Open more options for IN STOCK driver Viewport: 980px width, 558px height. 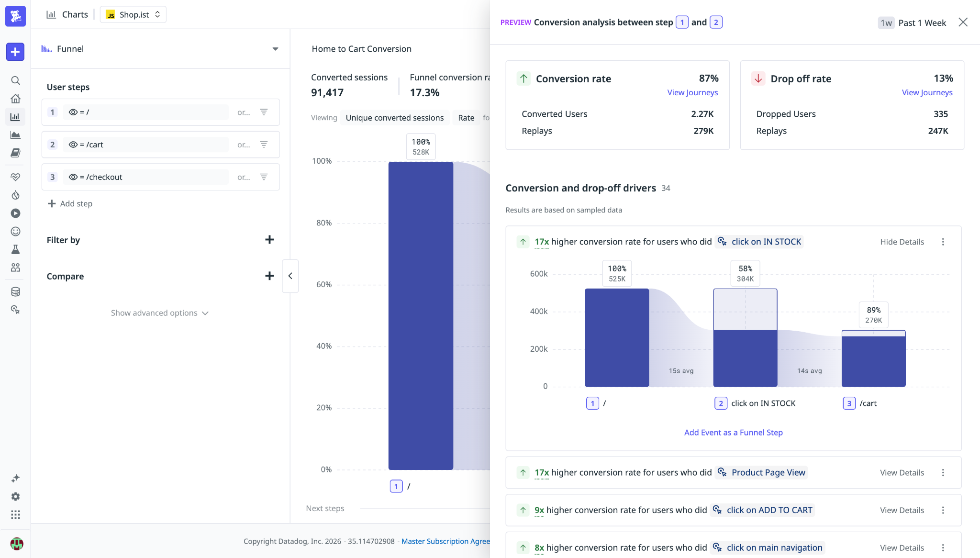pyautogui.click(x=943, y=242)
